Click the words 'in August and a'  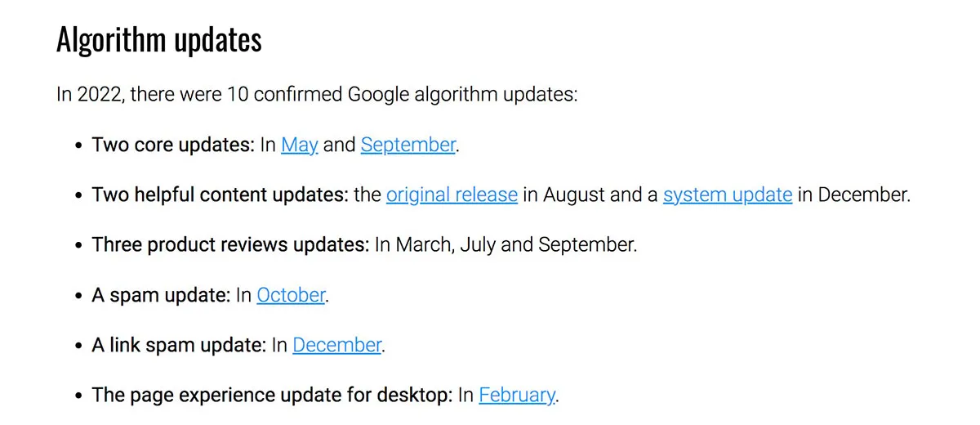coord(590,195)
